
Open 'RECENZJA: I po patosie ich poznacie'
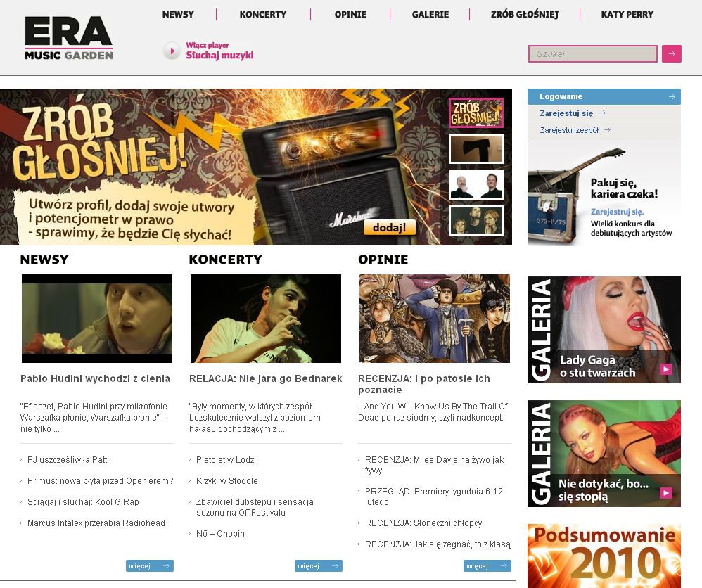(x=424, y=384)
